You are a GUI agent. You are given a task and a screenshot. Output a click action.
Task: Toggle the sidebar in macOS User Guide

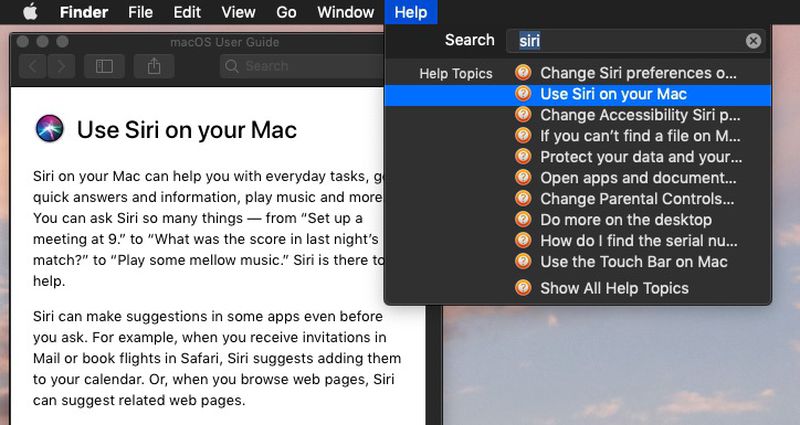(x=104, y=66)
